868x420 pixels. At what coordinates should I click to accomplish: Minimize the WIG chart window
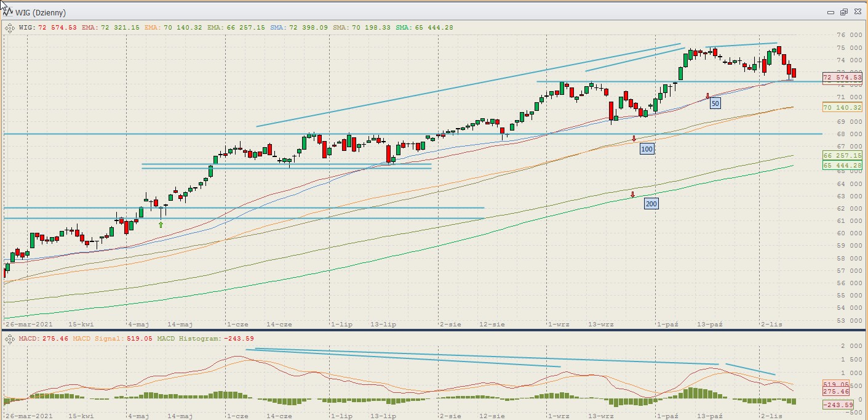(x=830, y=12)
